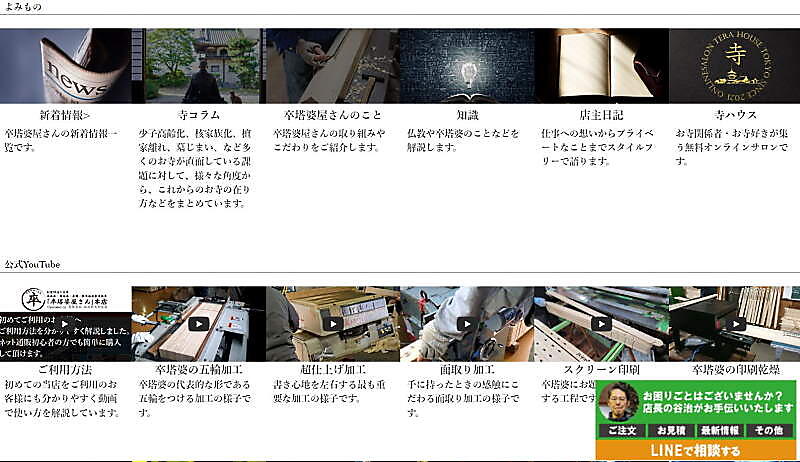This screenshot has width=800, height=462.
Task: Play the 面取り加工 video
Action: 466,324
